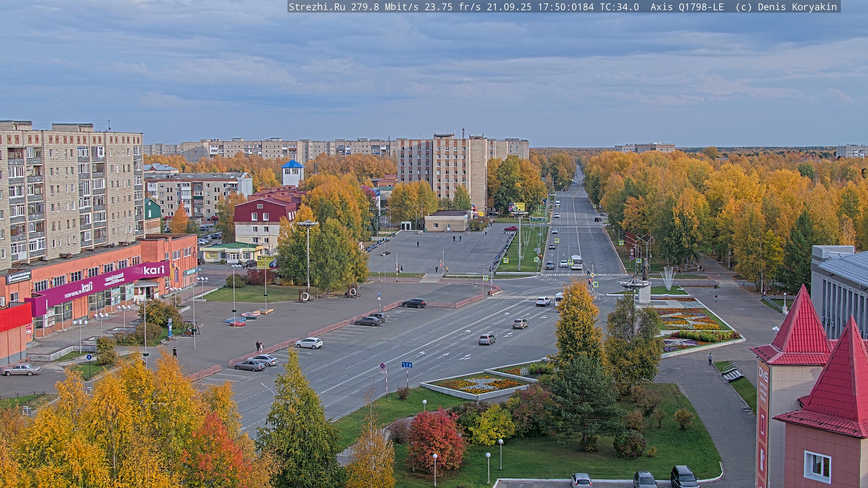The width and height of the screenshot is (868, 488).
Task: Click the statue on the pedestal
Action: [645, 269]
